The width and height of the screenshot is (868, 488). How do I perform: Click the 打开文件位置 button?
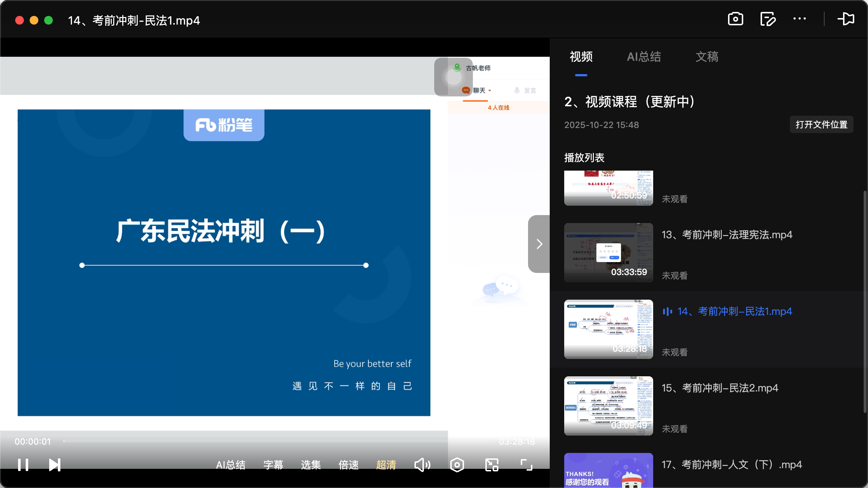pyautogui.click(x=821, y=124)
